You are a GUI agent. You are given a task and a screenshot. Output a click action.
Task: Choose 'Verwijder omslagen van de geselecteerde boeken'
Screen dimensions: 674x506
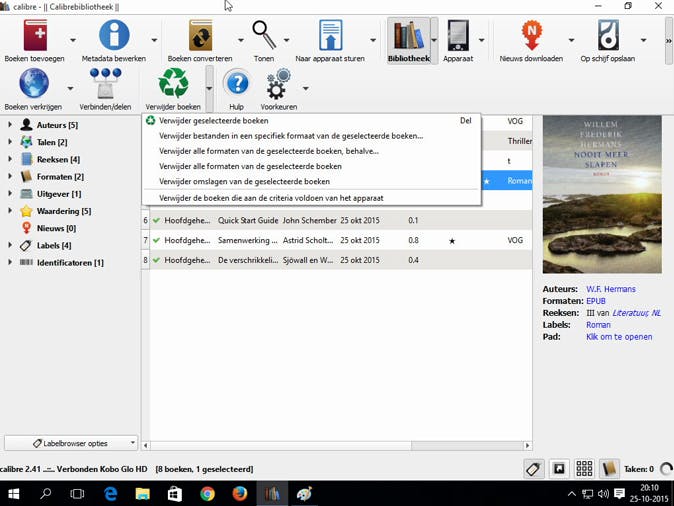[x=244, y=182]
